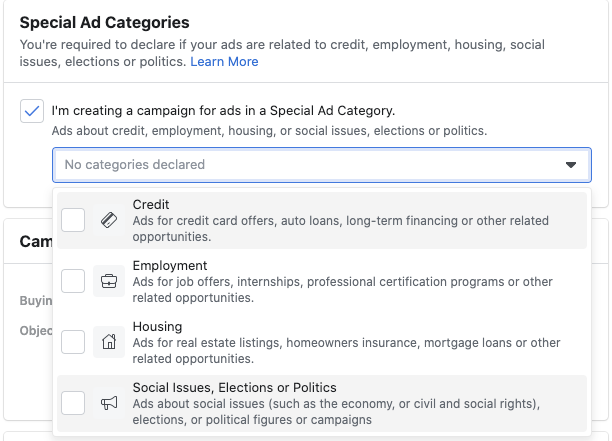Tick the Credit category checkbox

(x=73, y=221)
